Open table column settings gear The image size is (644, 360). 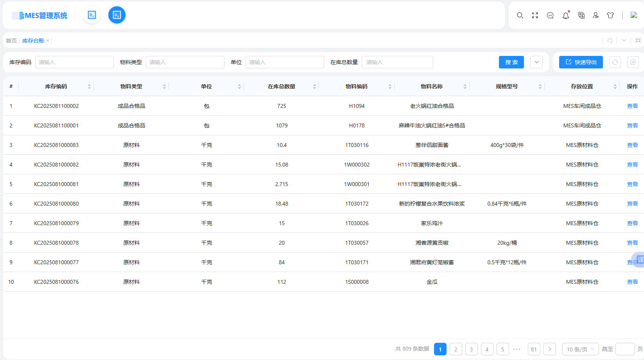pos(633,62)
